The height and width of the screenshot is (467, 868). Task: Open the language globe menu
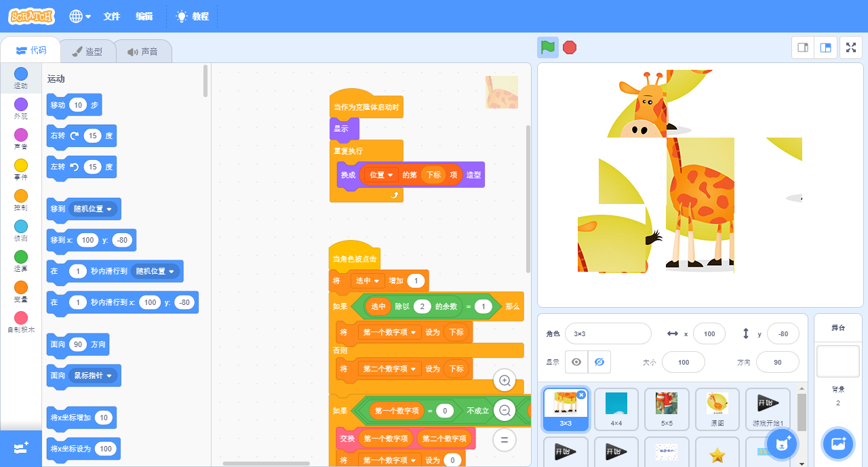(x=80, y=16)
